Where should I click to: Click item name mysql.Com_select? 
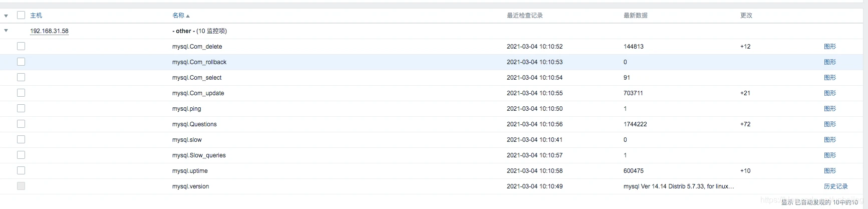(x=197, y=78)
